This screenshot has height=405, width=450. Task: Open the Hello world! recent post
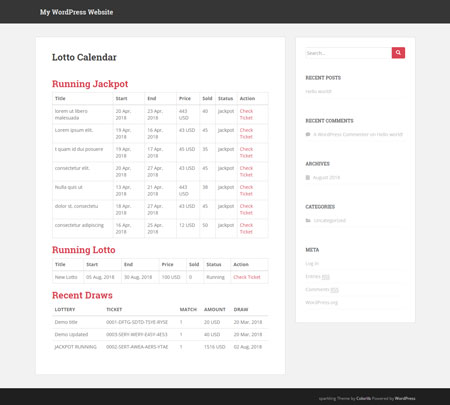pyautogui.click(x=318, y=91)
